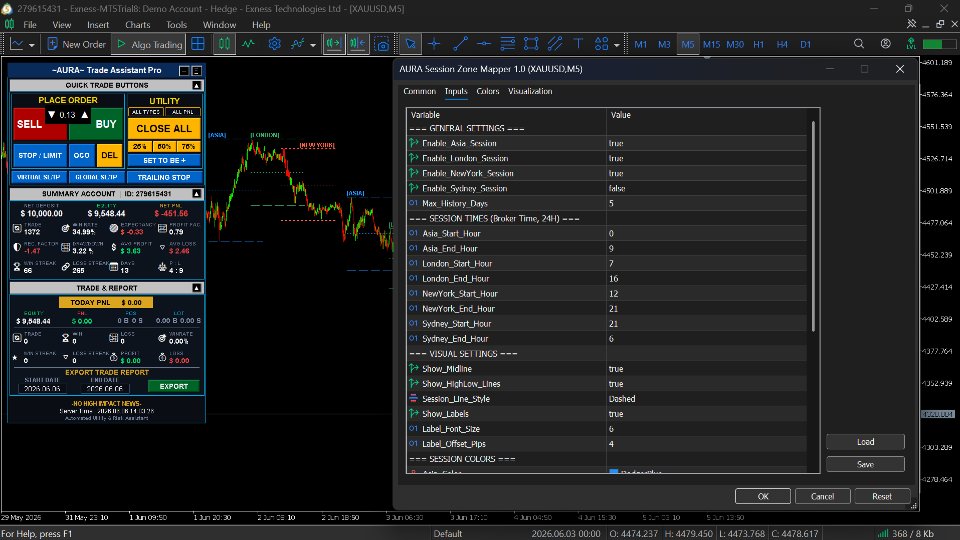Image resolution: width=960 pixels, height=540 pixels.
Task: Click the inputs list vertical scrollbar
Action: click(814, 227)
